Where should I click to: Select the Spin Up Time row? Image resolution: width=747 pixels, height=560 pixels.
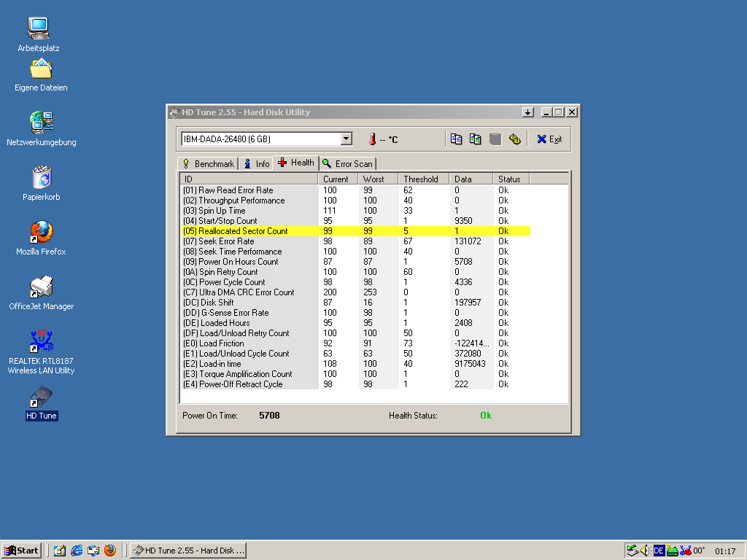[355, 211]
